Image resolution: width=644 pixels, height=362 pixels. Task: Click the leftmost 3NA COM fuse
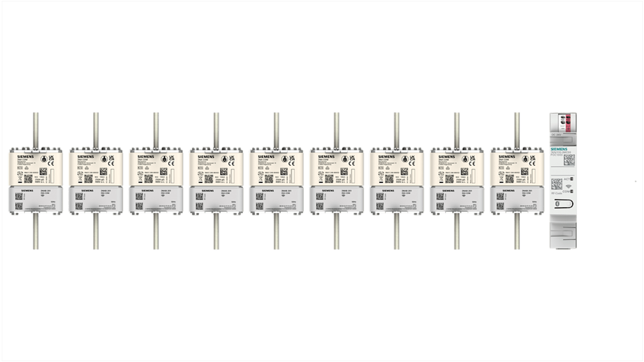coord(35,181)
